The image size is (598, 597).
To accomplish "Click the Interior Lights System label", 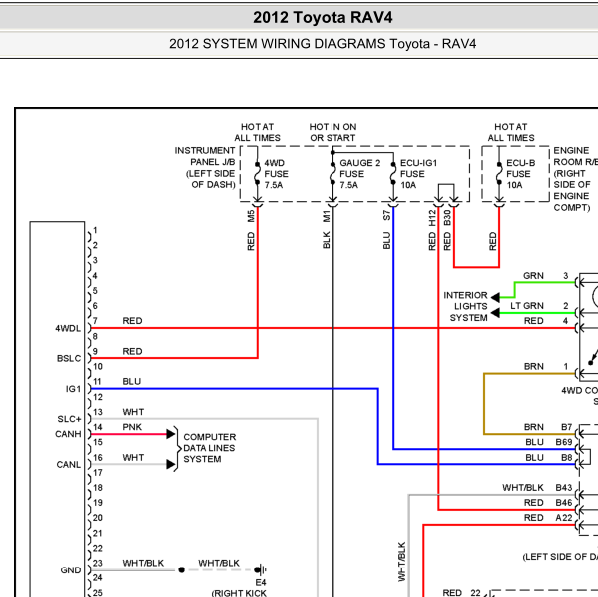I will (465, 306).
